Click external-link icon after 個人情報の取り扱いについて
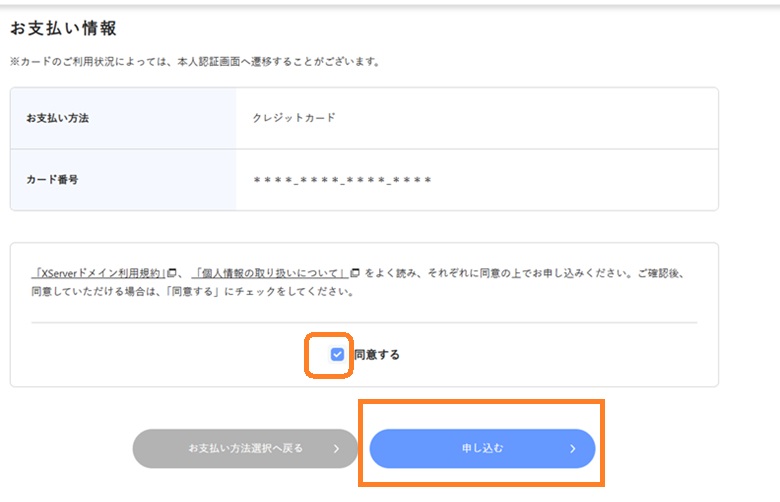Screen dimensions: 780x502 (x=355, y=273)
